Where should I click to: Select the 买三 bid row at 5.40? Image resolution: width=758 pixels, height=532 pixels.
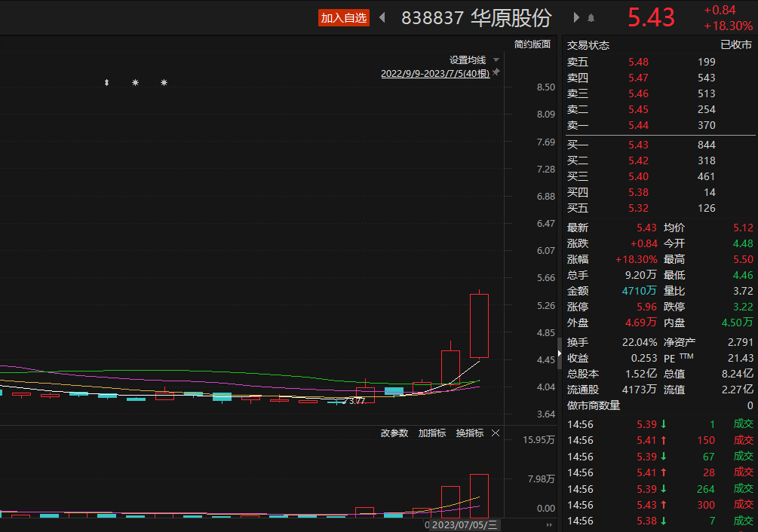coord(660,176)
